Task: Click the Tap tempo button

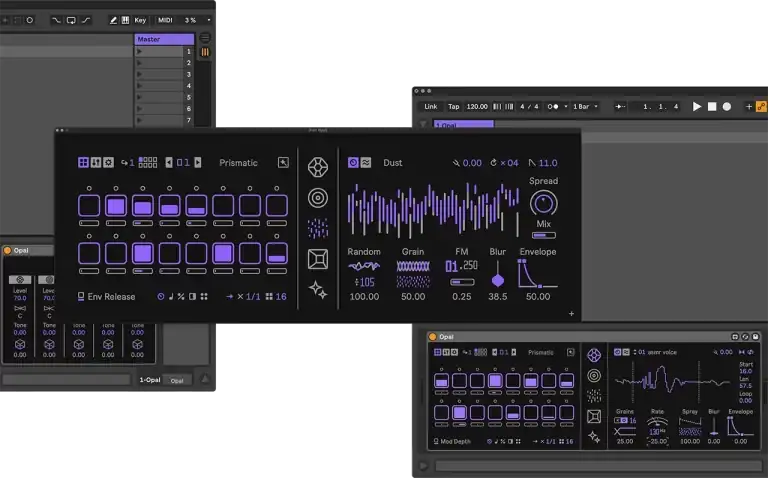Action: 454,106
